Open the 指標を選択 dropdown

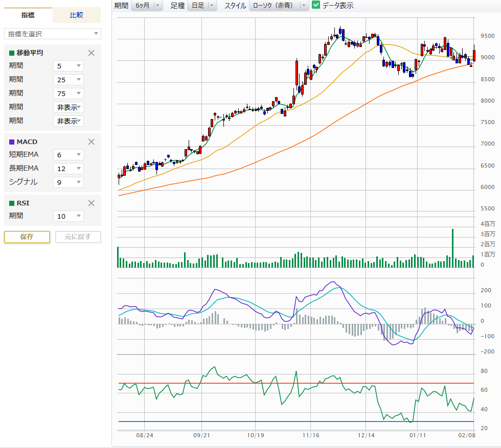point(53,34)
